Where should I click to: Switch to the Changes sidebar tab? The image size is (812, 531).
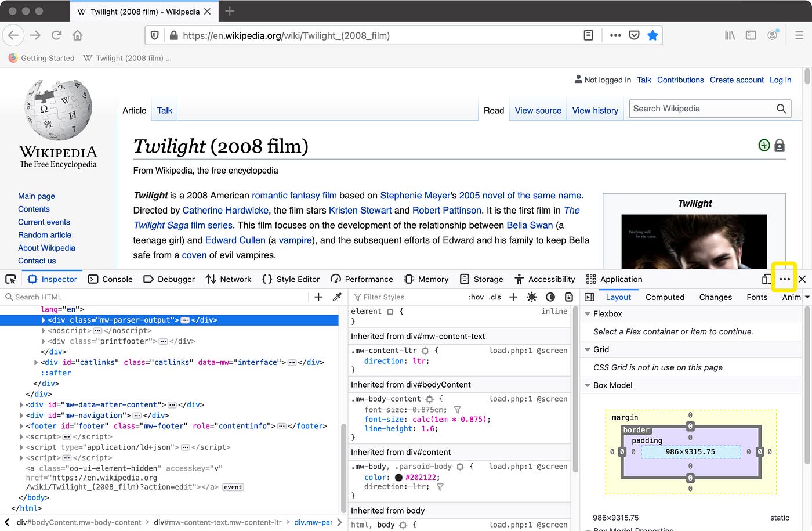coord(715,297)
